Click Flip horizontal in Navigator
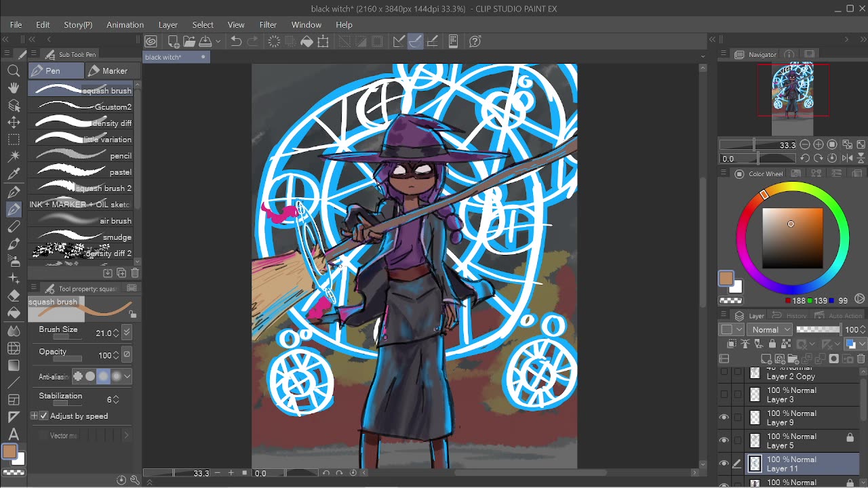 click(x=847, y=158)
